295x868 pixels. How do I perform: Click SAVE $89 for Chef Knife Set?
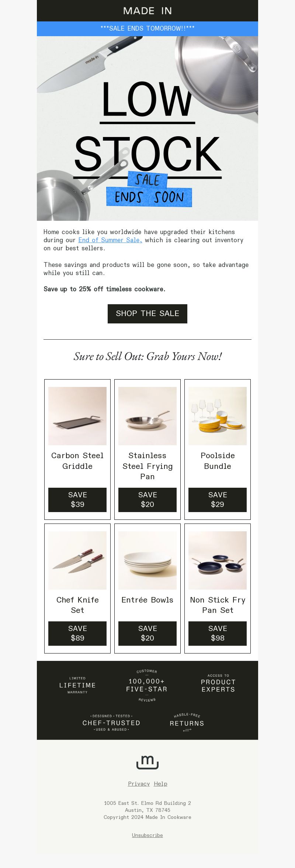click(77, 634)
